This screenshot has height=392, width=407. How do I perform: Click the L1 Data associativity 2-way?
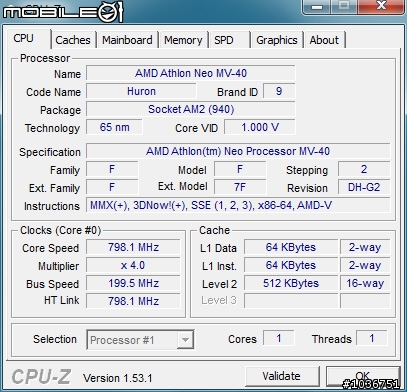click(365, 247)
